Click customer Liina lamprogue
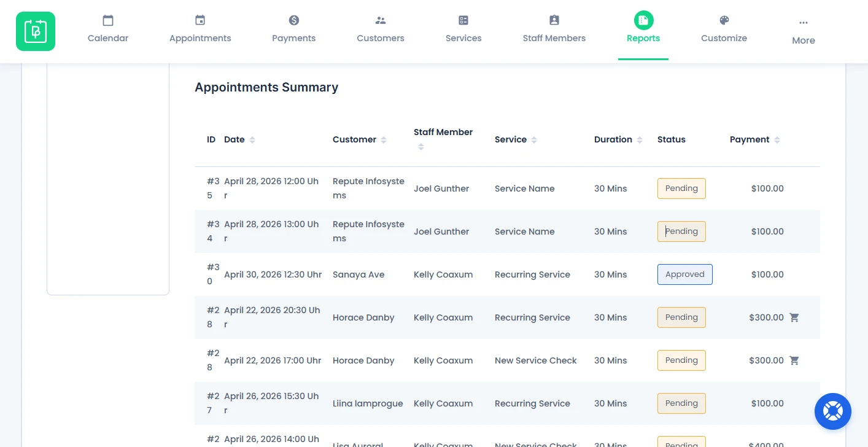Image resolution: width=868 pixels, height=447 pixels. (x=368, y=403)
